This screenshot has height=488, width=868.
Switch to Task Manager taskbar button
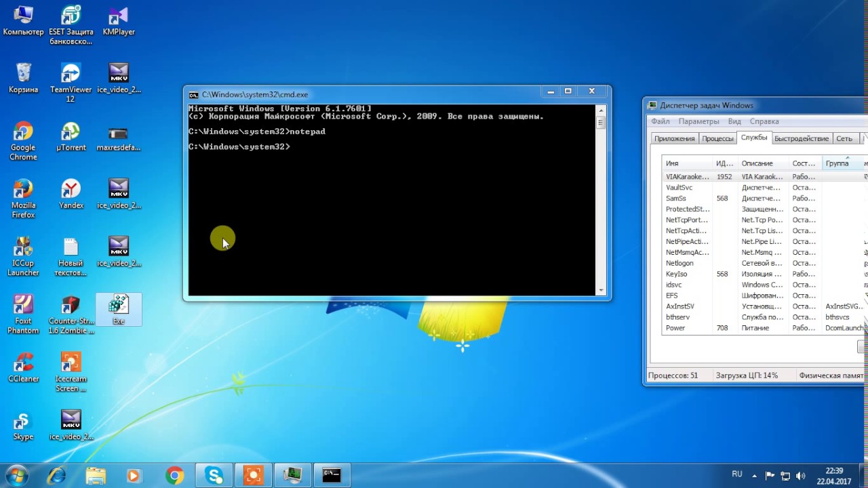[293, 475]
